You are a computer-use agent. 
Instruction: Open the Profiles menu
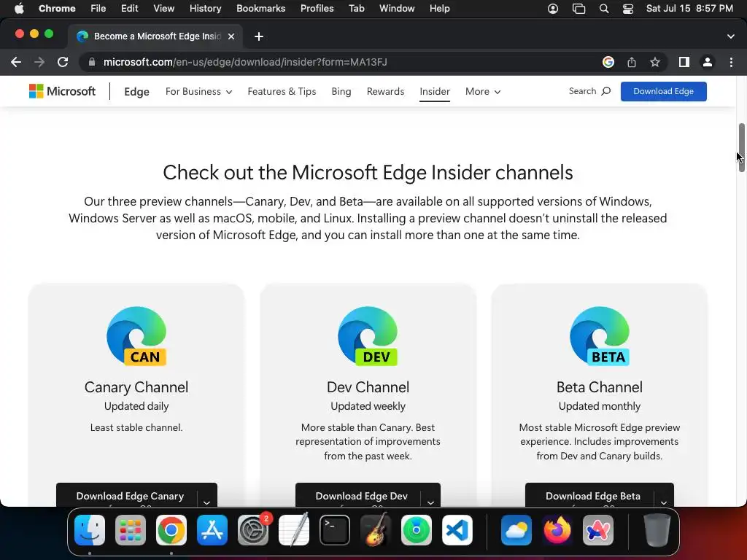pyautogui.click(x=317, y=9)
